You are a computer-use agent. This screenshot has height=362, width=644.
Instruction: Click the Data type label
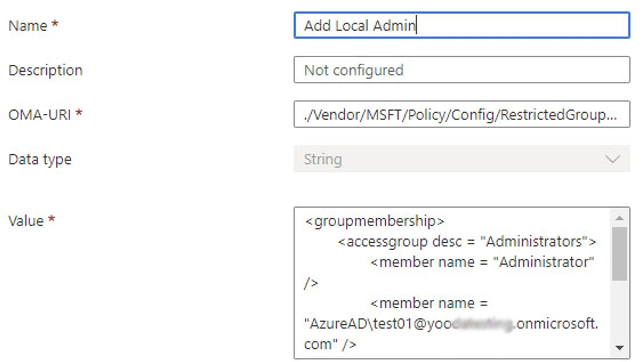coord(40,159)
